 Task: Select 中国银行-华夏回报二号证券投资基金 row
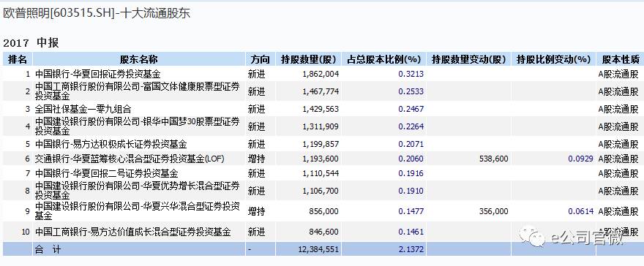coord(322,173)
